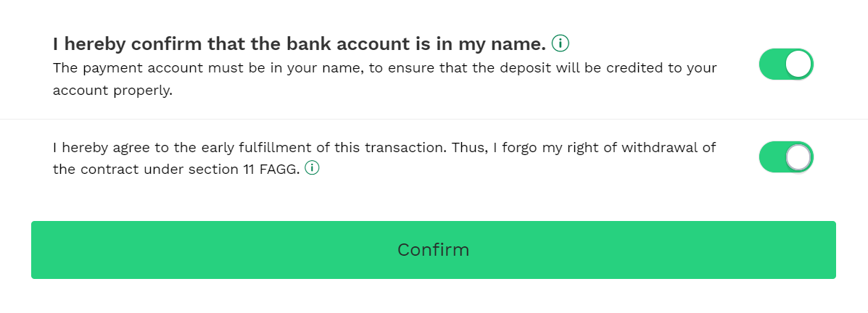Click divider line between the two consents
The image size is (868, 313).
pyautogui.click(x=434, y=119)
